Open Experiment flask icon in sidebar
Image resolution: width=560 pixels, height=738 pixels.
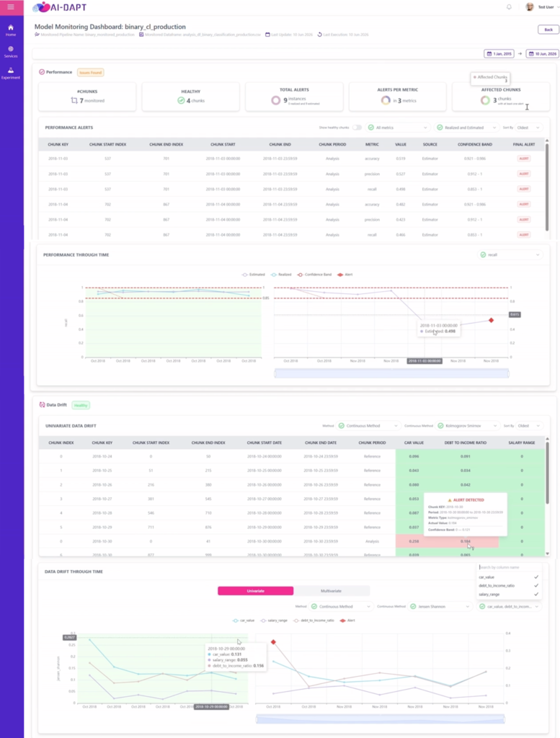(11, 73)
